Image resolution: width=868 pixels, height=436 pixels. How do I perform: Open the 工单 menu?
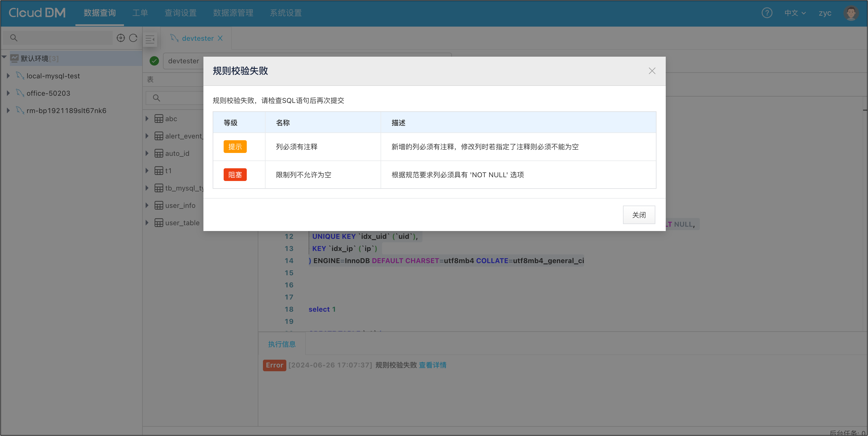(x=140, y=13)
